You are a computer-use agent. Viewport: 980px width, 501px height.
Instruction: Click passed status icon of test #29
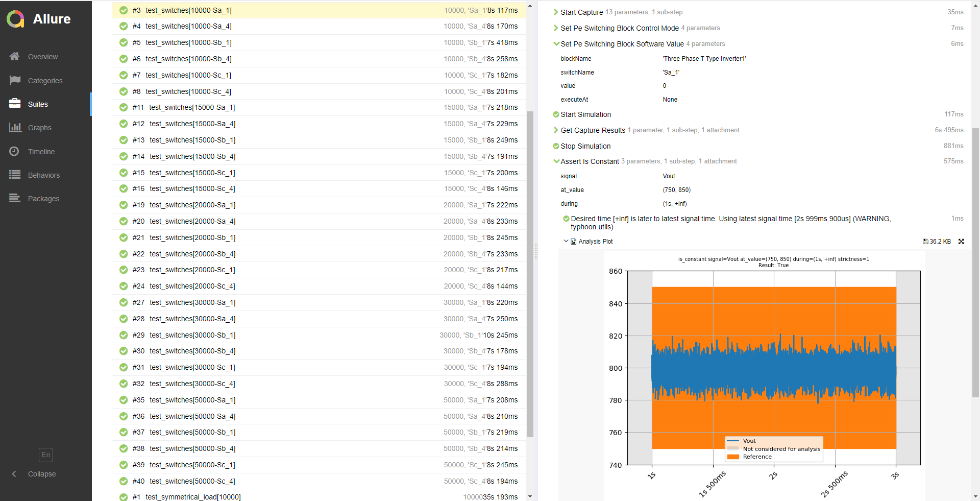tap(124, 335)
